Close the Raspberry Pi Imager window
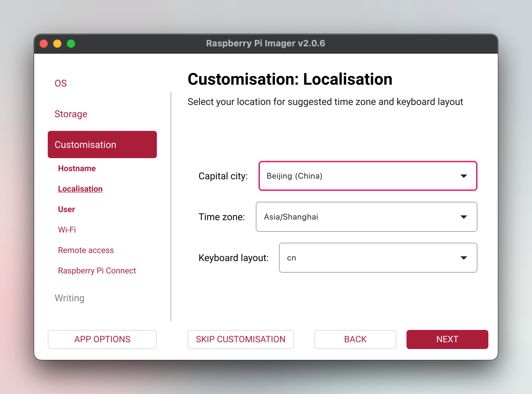 pyautogui.click(x=44, y=44)
